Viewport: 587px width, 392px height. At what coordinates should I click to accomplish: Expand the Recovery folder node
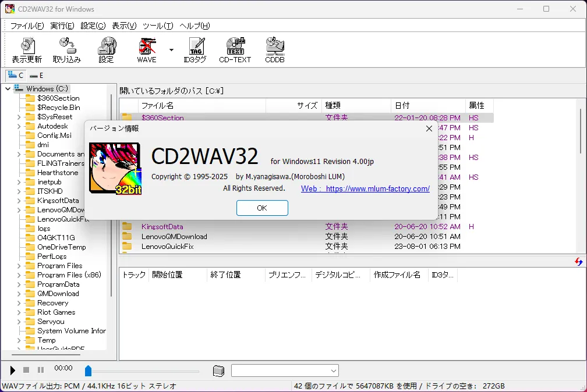(x=19, y=303)
